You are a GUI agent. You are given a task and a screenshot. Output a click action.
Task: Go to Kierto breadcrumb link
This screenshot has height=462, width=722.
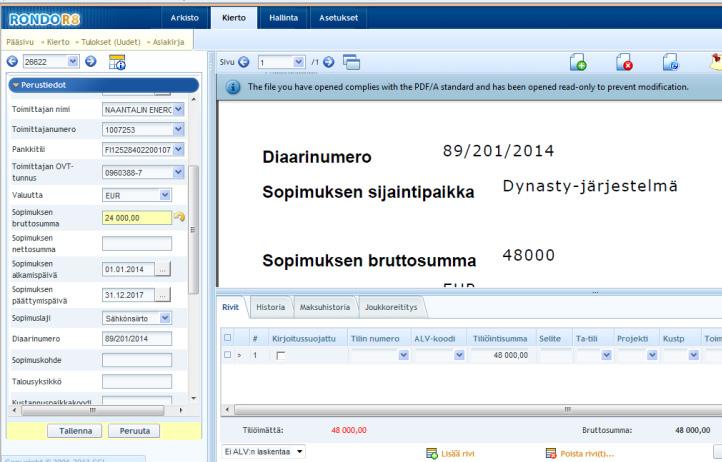[x=58, y=42]
